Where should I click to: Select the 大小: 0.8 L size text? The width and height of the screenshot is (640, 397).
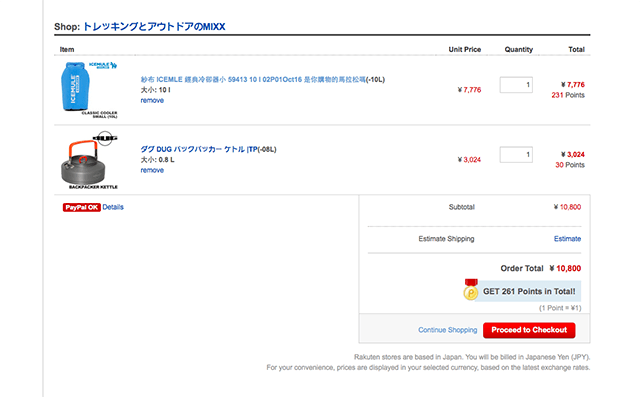pyautogui.click(x=158, y=160)
